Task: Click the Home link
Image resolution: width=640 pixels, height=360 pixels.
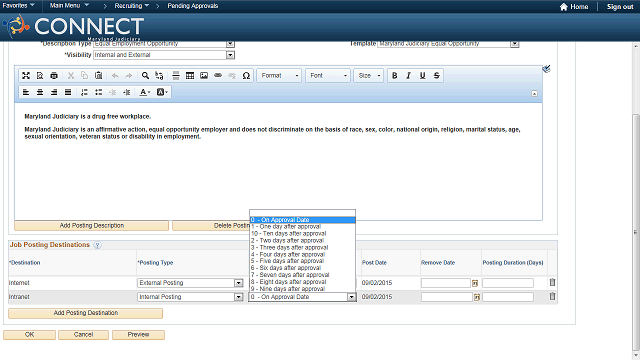Action: pyautogui.click(x=574, y=7)
